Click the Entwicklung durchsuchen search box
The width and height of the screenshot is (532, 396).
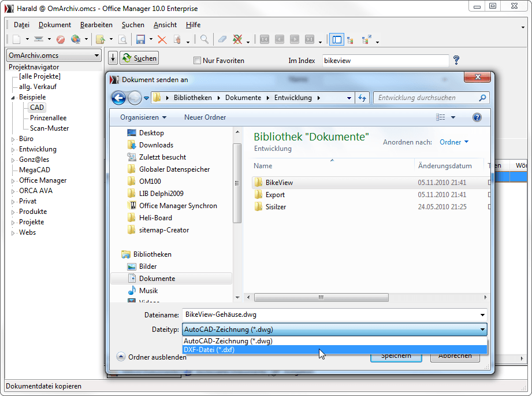pos(431,98)
